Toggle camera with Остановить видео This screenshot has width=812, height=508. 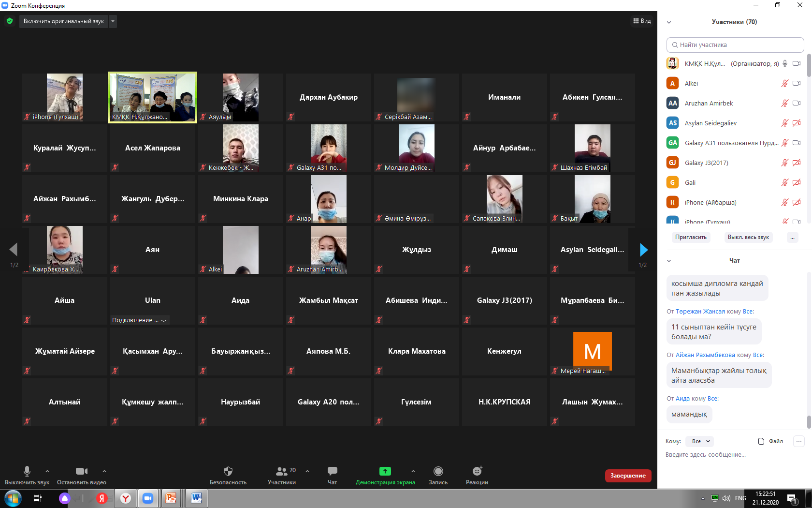(x=81, y=471)
